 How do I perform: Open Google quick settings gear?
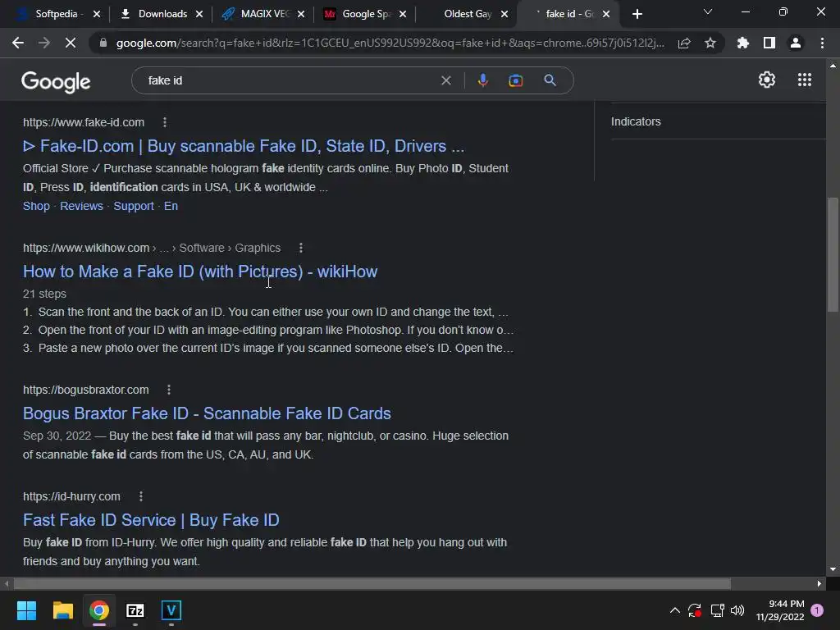click(x=767, y=80)
